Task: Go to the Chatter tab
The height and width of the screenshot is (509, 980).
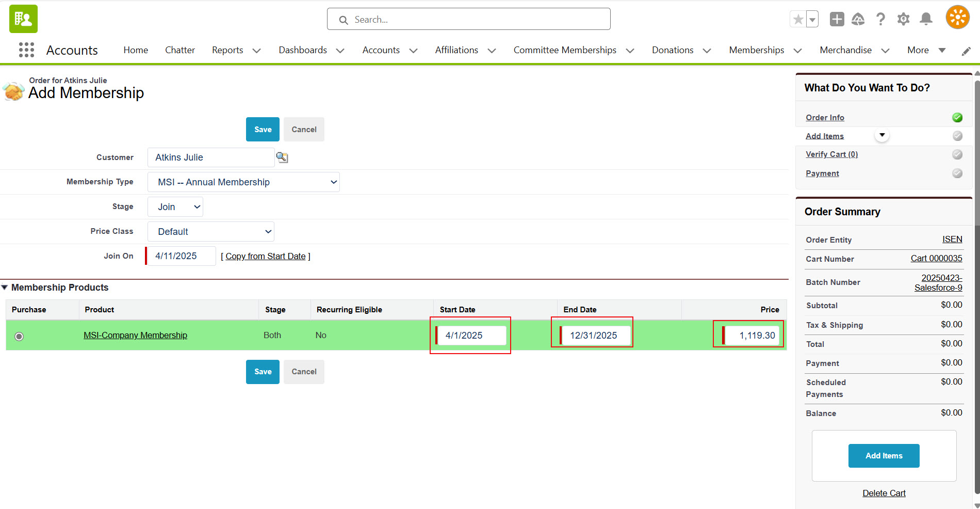Action: point(179,50)
